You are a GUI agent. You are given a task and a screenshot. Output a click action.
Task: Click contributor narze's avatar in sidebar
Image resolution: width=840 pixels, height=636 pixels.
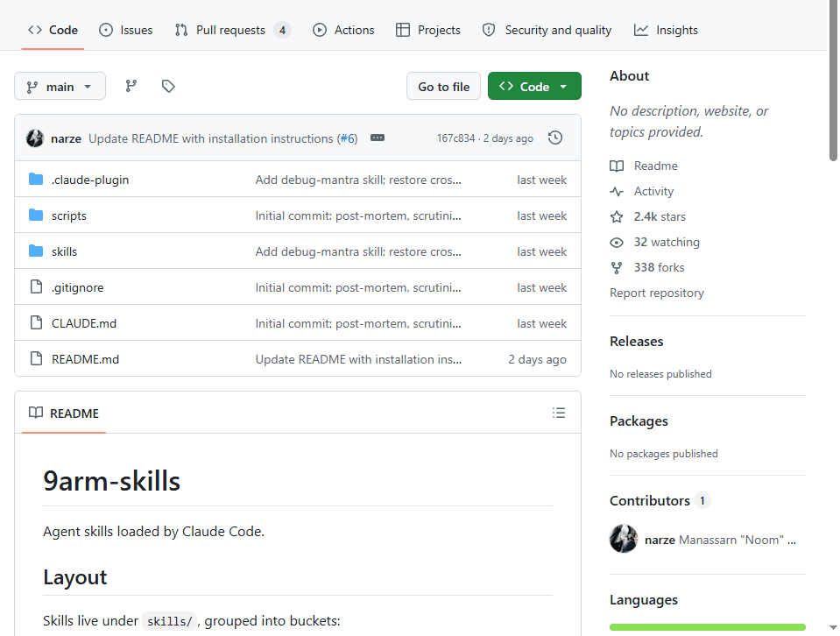point(624,539)
